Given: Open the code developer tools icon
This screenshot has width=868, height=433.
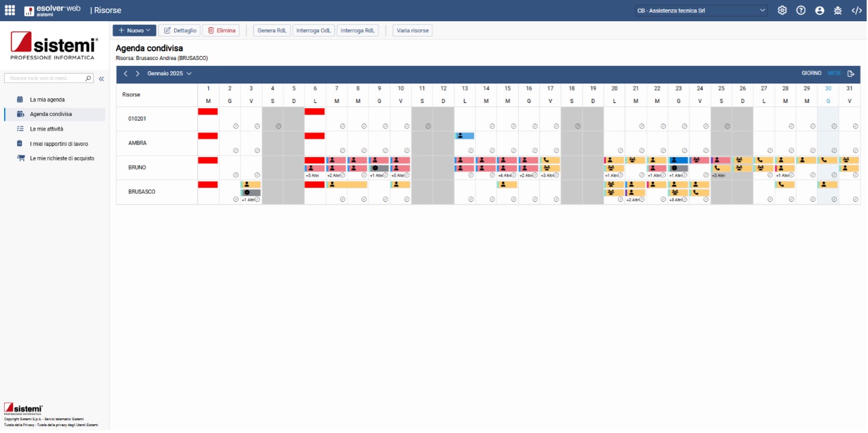Looking at the screenshot, I should 857,11.
